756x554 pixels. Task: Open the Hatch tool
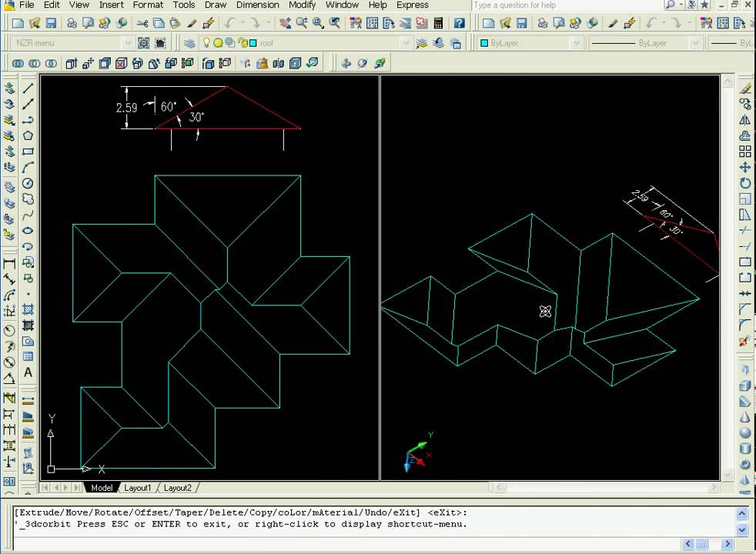(x=28, y=309)
